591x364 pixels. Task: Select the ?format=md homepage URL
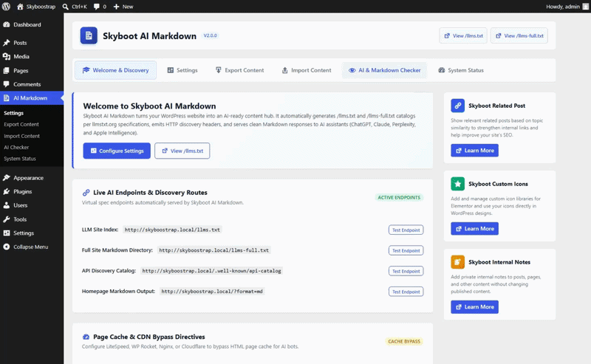pyautogui.click(x=212, y=292)
